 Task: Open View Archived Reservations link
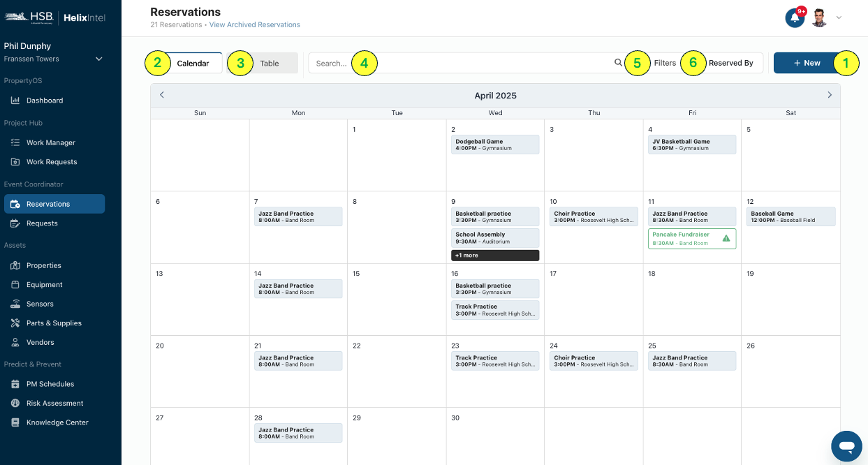[254, 25]
